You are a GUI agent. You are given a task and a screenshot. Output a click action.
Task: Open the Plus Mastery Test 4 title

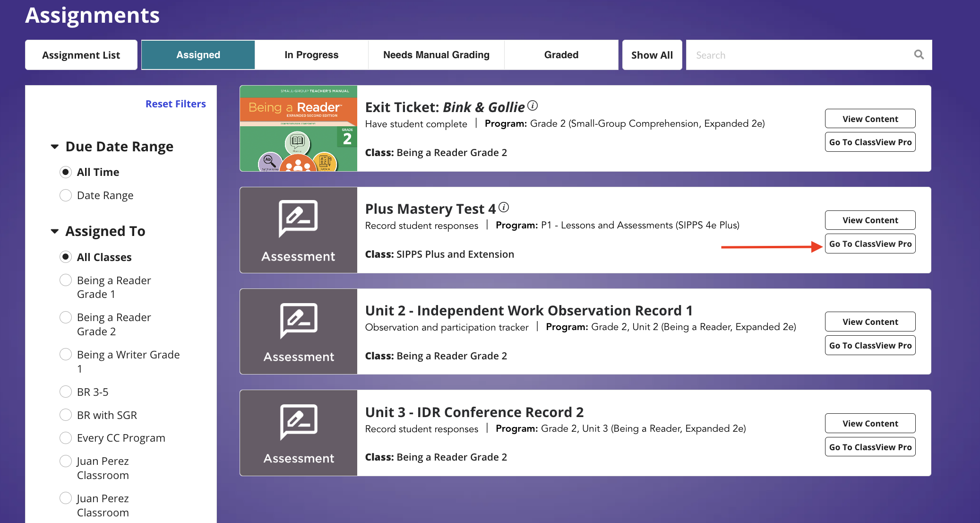[430, 209]
